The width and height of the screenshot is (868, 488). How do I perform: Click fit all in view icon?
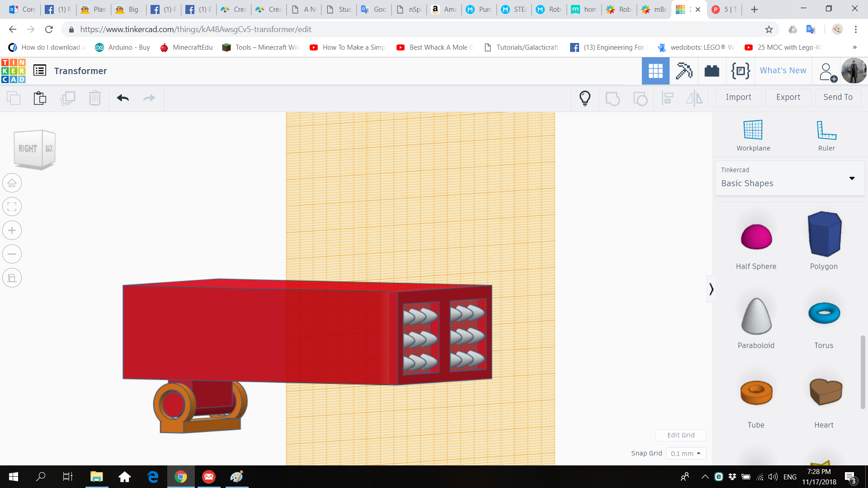tap(12, 207)
